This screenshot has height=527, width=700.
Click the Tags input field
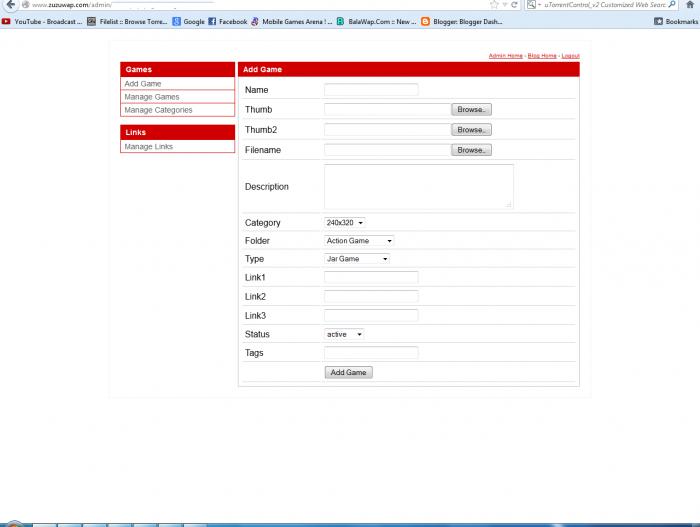[x=371, y=353]
